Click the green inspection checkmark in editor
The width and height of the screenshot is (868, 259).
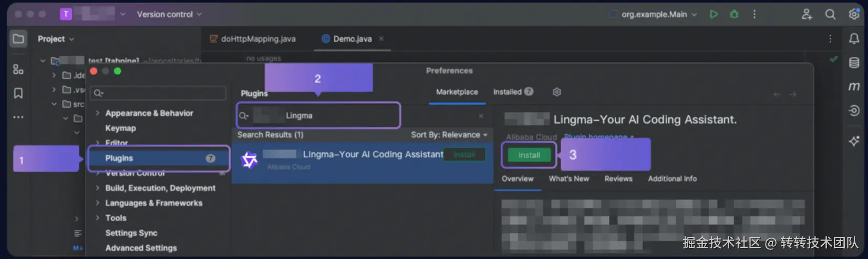click(833, 59)
